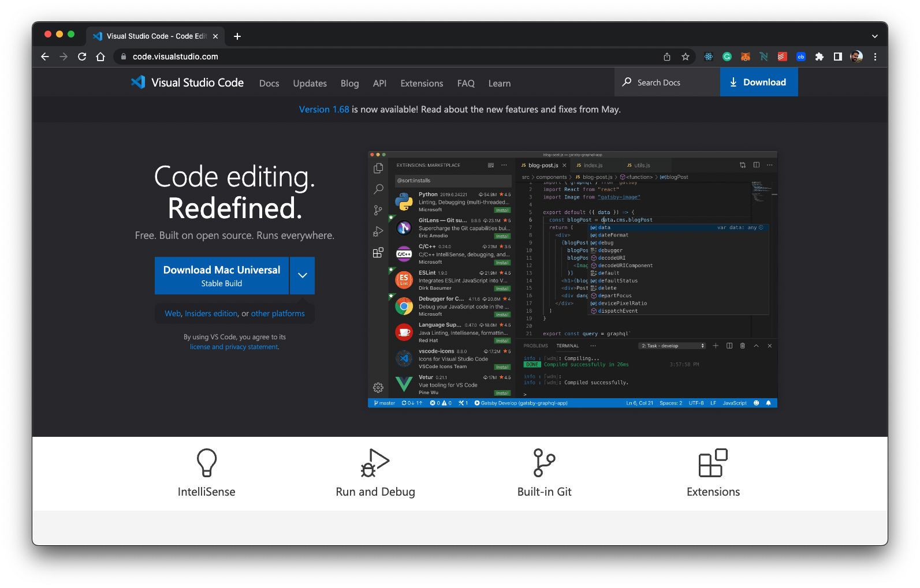Select the Visual Studio Code browser tab
This screenshot has width=920, height=588.
coord(155,36)
